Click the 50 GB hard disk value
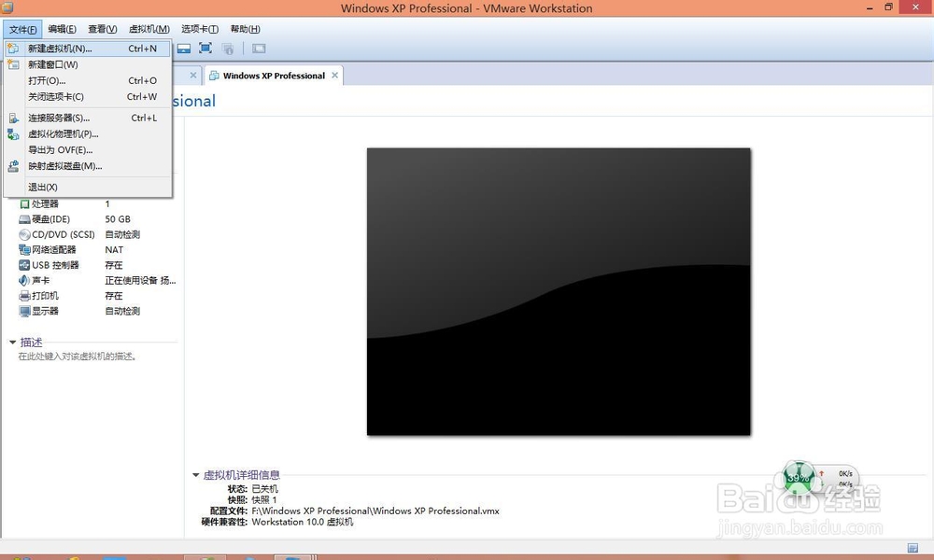The width and height of the screenshot is (934, 560). pyautogui.click(x=118, y=219)
